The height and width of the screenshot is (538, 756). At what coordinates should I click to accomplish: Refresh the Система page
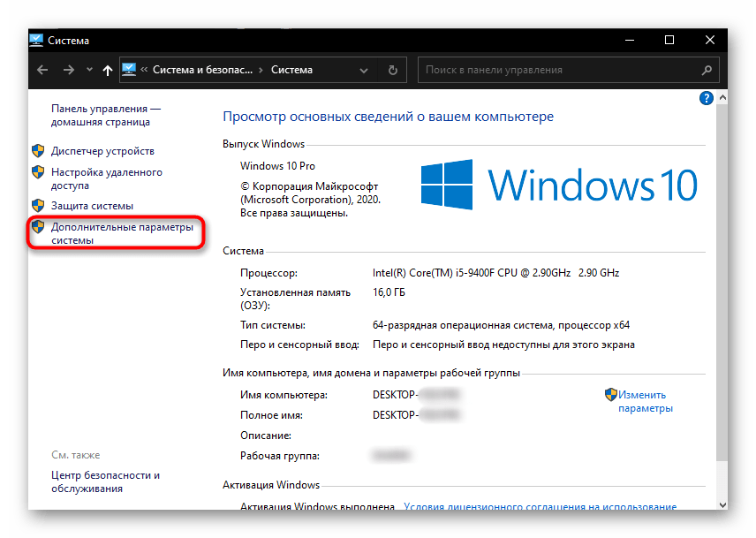click(x=393, y=71)
